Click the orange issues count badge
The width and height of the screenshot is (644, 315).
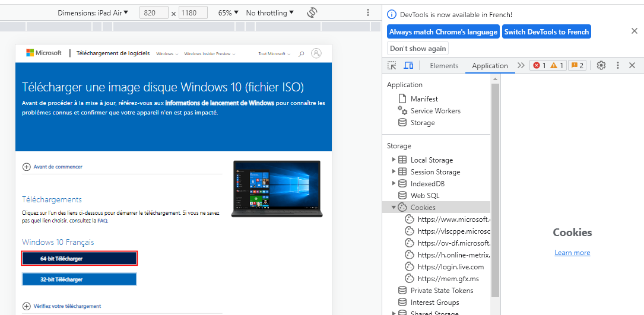coord(577,65)
